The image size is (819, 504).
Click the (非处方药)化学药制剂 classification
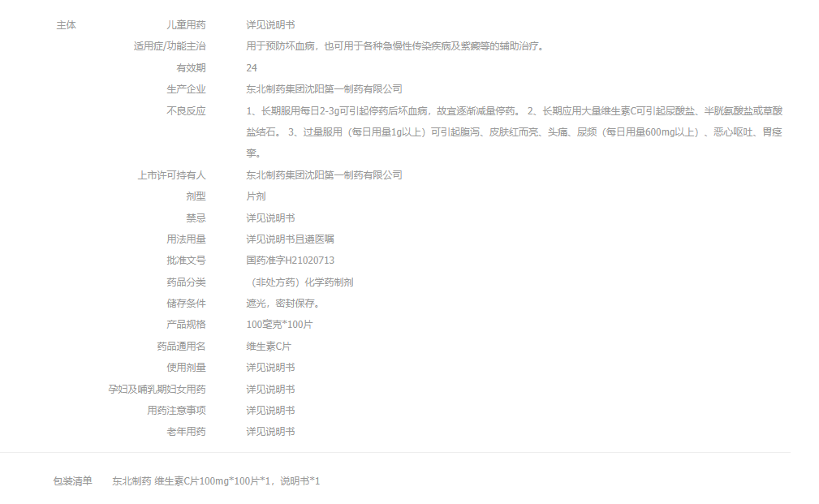tap(300, 282)
